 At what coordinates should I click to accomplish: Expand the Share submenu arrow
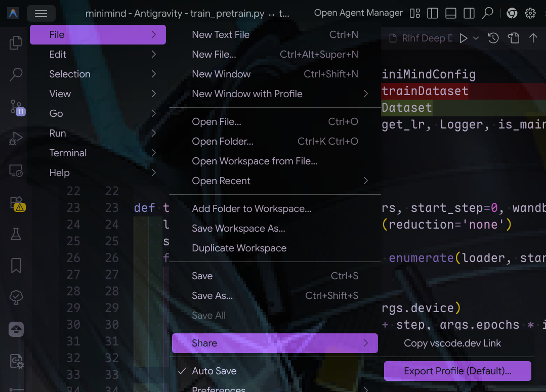(x=366, y=343)
